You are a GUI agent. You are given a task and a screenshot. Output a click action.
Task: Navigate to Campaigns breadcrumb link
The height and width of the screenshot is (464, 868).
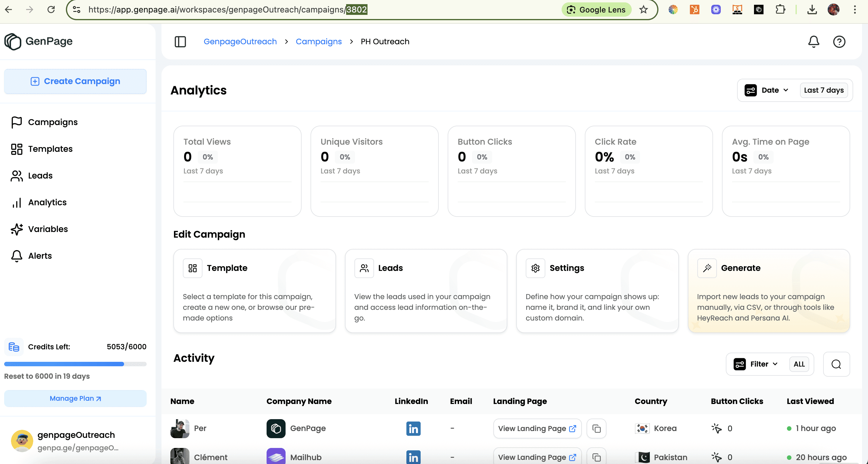pos(319,42)
